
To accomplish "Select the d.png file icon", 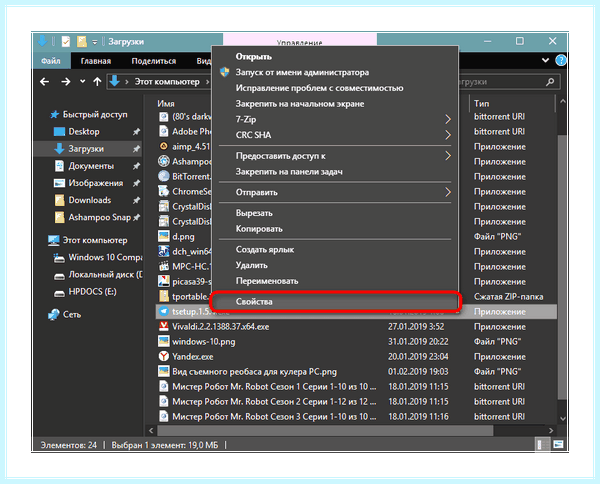I will pos(164,236).
